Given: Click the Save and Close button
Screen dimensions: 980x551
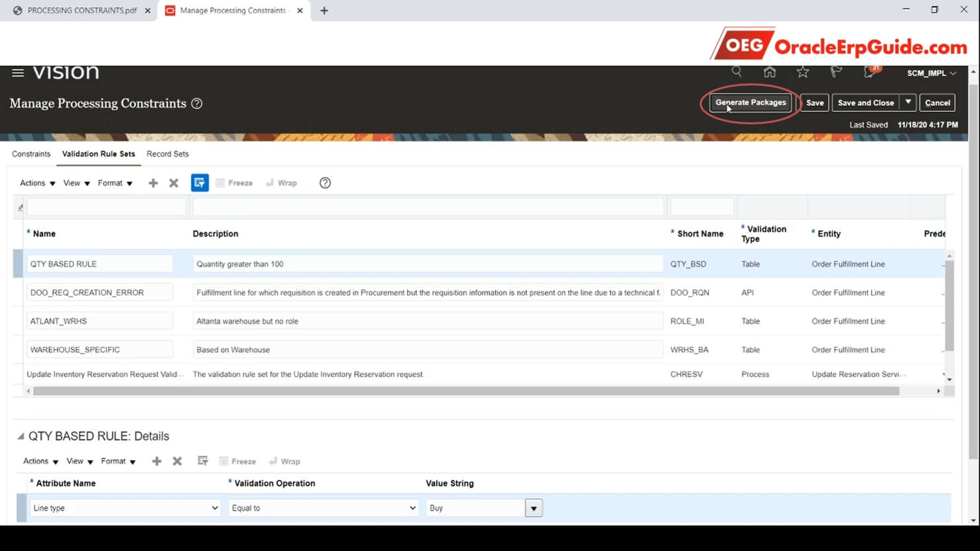Looking at the screenshot, I should [866, 103].
